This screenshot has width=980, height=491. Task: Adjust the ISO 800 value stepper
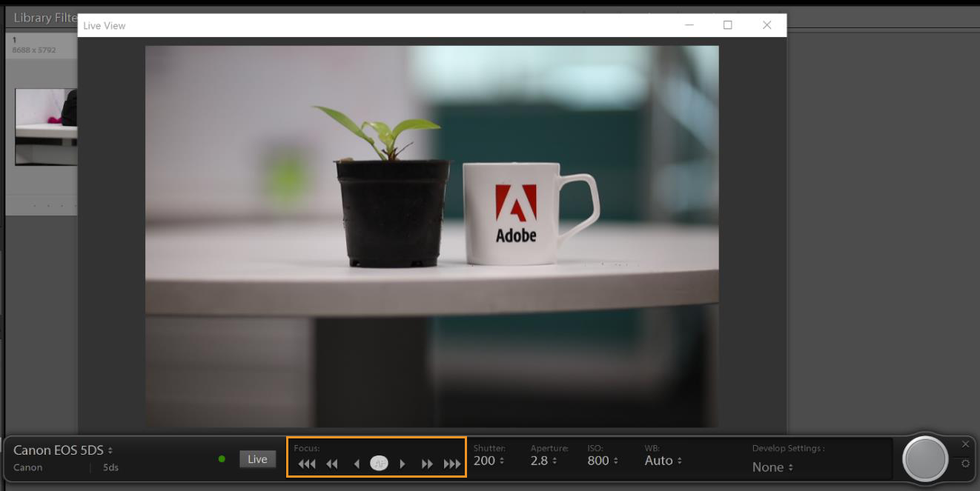[x=602, y=460]
